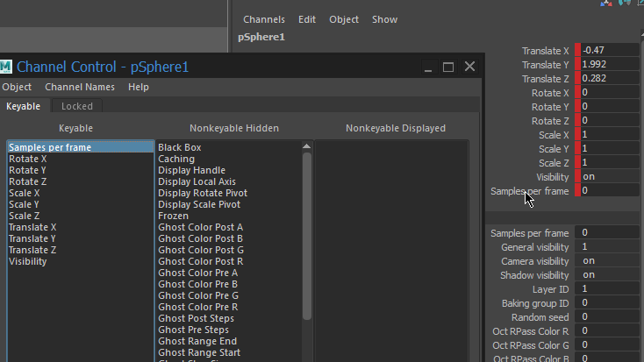The width and height of the screenshot is (644, 362).
Task: Open the Help menu in Channel Control
Action: pos(139,87)
